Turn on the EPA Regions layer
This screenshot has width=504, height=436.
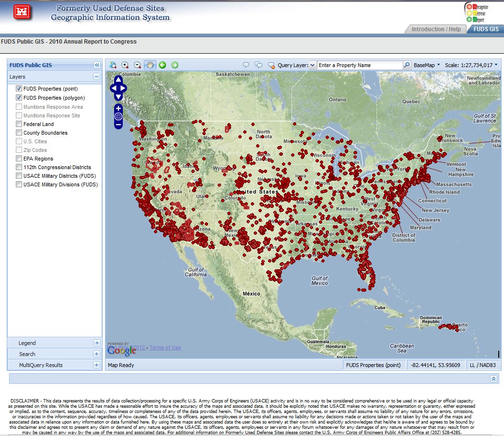click(x=19, y=159)
